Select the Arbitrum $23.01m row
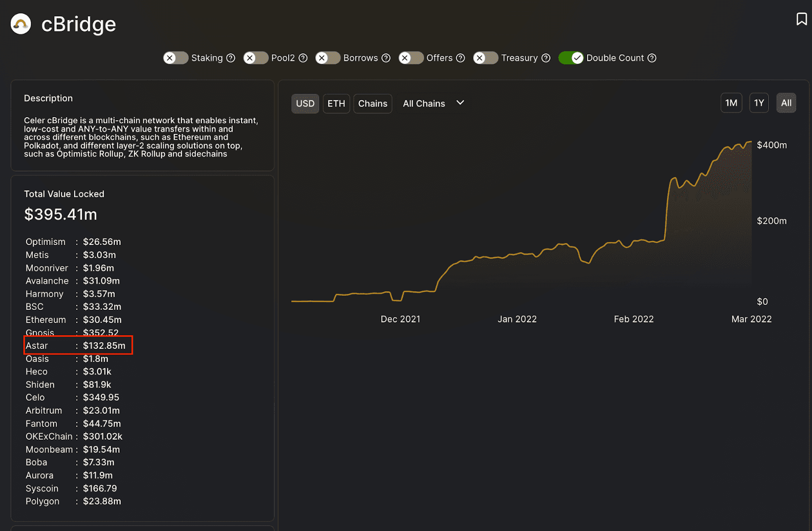812x531 pixels. tap(73, 411)
